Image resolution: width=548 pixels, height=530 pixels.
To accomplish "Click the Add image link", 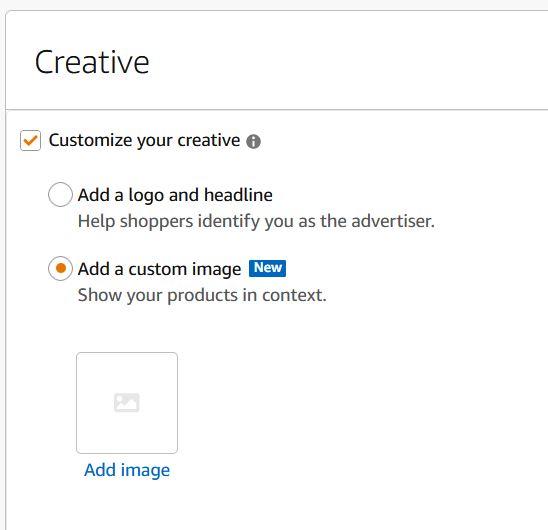I will click(127, 470).
